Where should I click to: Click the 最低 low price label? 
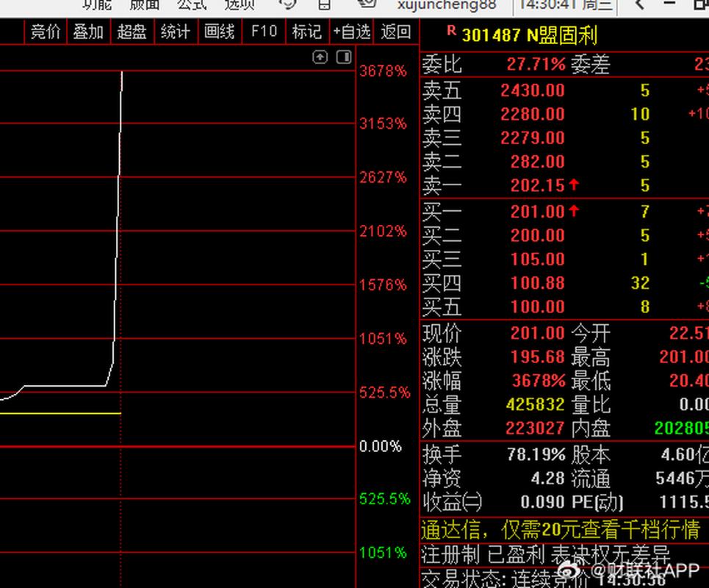[x=591, y=381]
